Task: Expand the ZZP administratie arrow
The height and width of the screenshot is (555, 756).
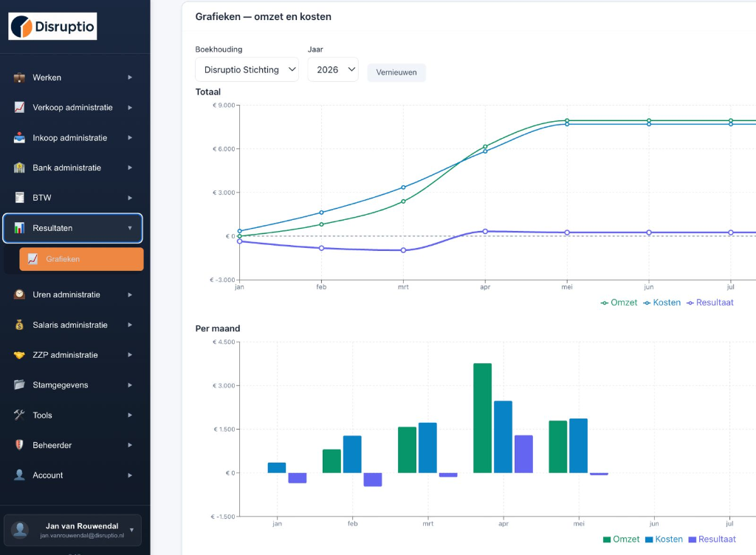Action: [x=130, y=355]
